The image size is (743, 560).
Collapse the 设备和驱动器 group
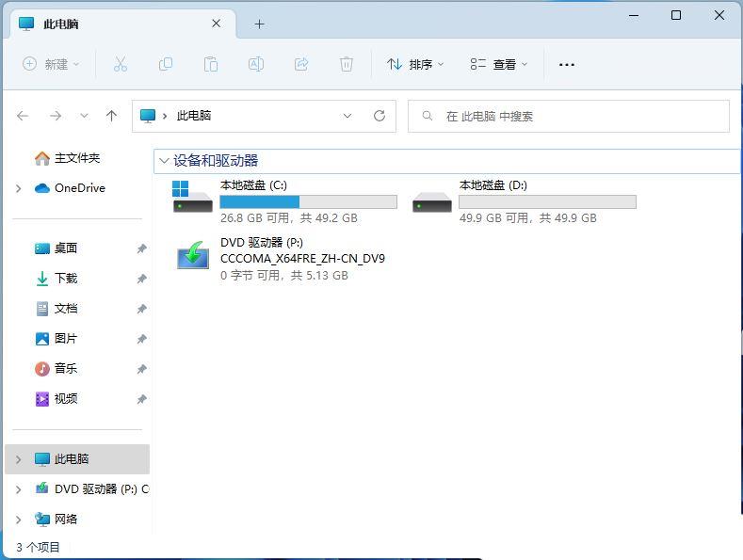pyautogui.click(x=164, y=161)
